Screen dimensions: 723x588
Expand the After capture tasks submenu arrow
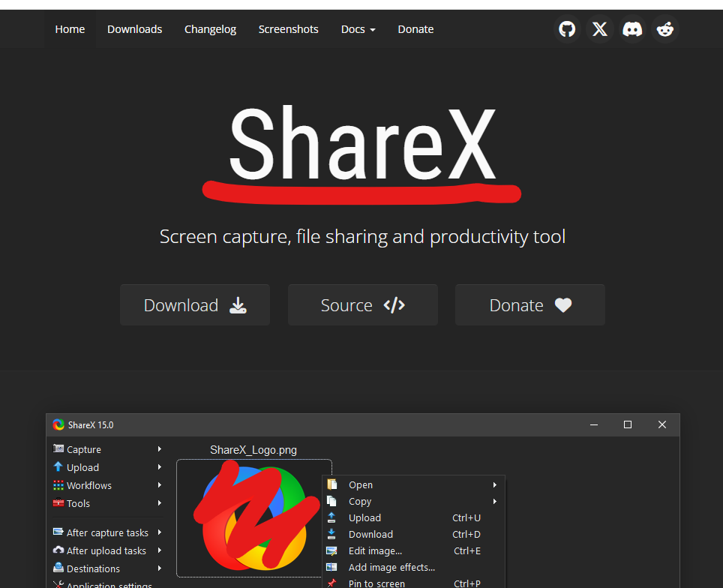(160, 532)
